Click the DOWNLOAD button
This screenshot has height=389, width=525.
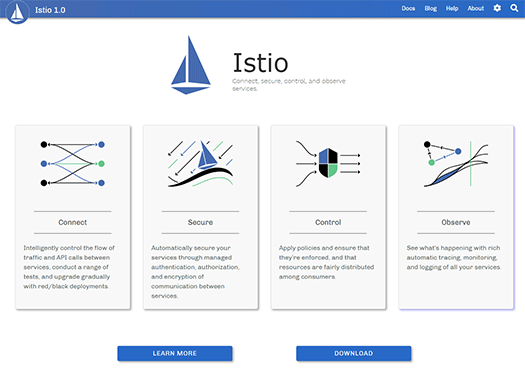(354, 354)
